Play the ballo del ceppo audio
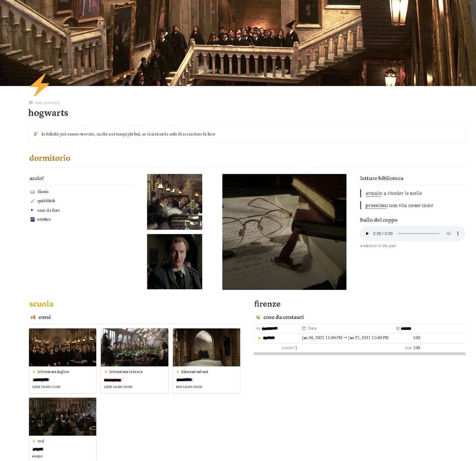Image resolution: width=476 pixels, height=461 pixels. click(367, 234)
